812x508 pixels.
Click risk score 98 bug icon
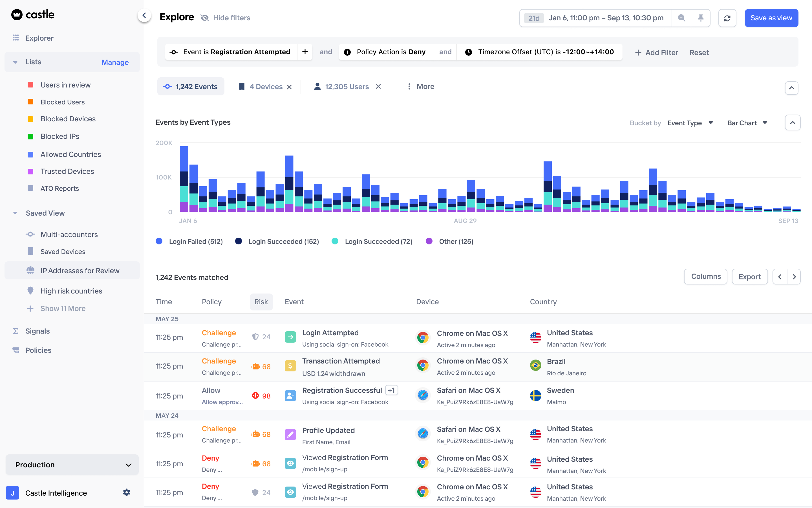tap(255, 395)
